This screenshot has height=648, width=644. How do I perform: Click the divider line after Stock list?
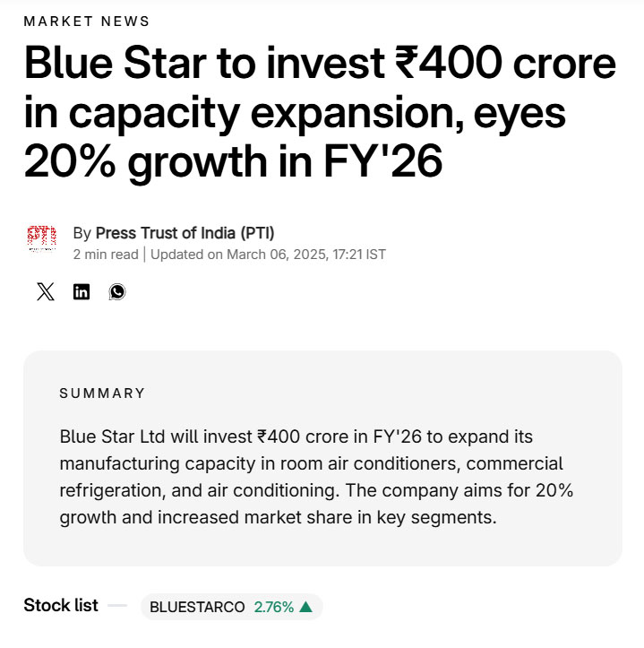tap(117, 606)
